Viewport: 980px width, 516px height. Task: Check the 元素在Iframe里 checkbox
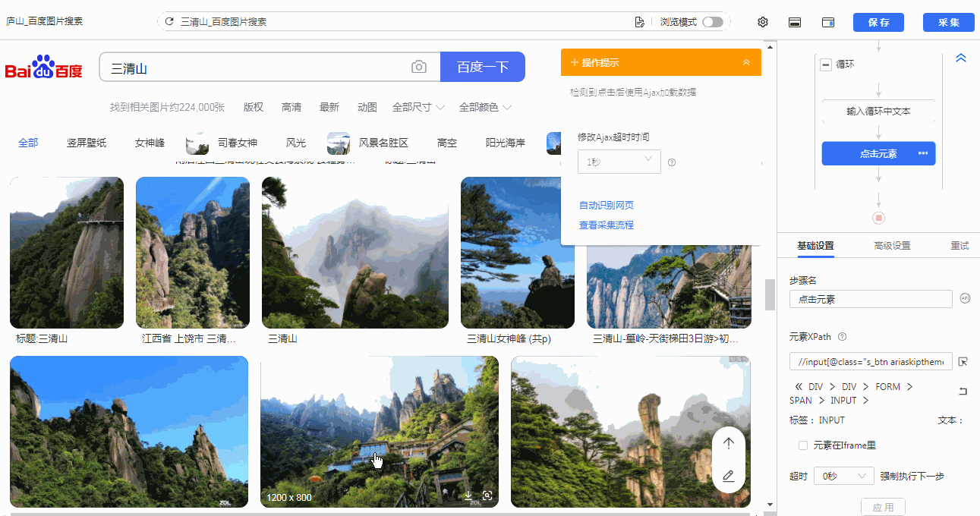[x=803, y=445]
